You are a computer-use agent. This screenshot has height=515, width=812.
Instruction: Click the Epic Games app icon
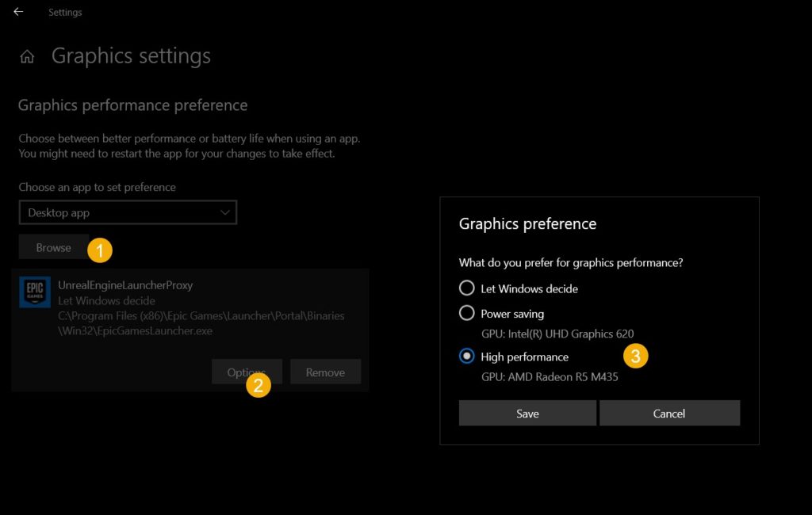click(35, 292)
